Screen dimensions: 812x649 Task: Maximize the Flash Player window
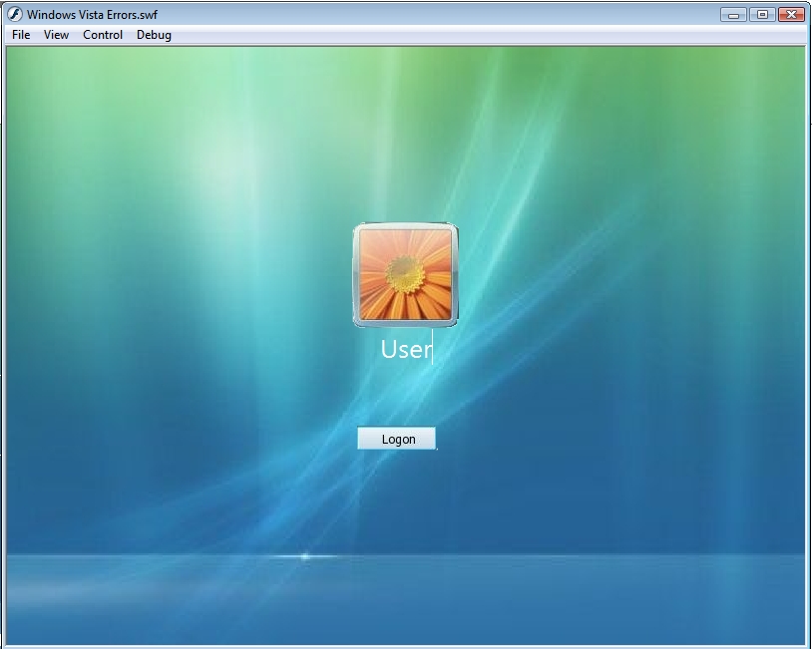click(762, 15)
